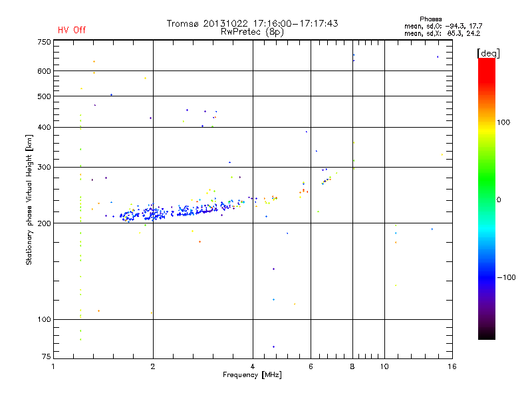Click the blue -100 degree region of colorbar

(x=487, y=277)
